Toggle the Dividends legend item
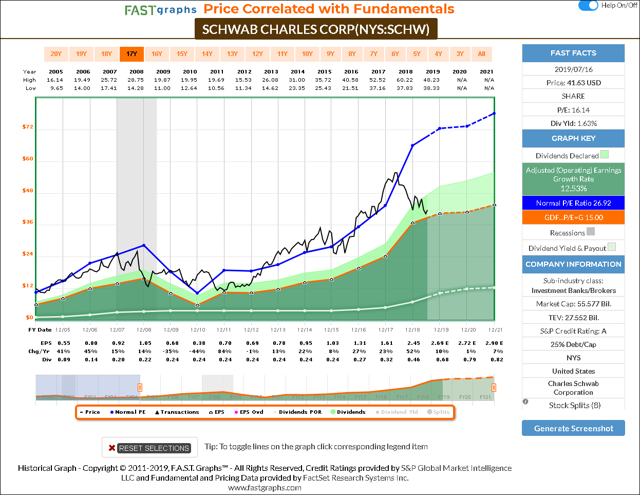 coord(348,412)
